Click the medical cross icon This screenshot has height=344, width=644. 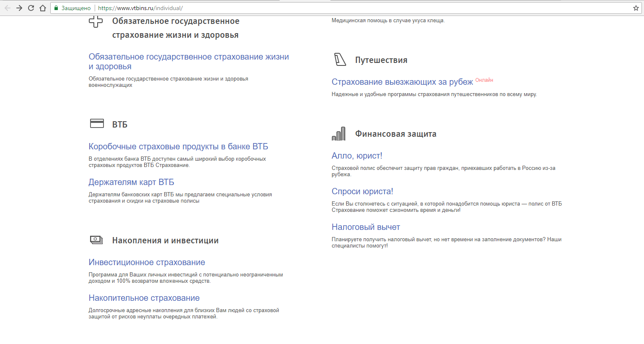(96, 21)
